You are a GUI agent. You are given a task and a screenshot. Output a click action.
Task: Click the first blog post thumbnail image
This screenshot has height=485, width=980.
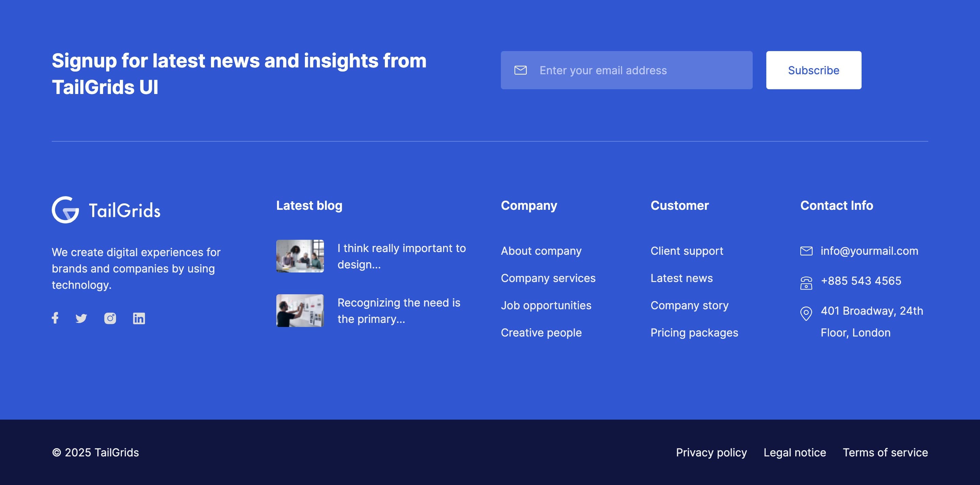(x=299, y=256)
